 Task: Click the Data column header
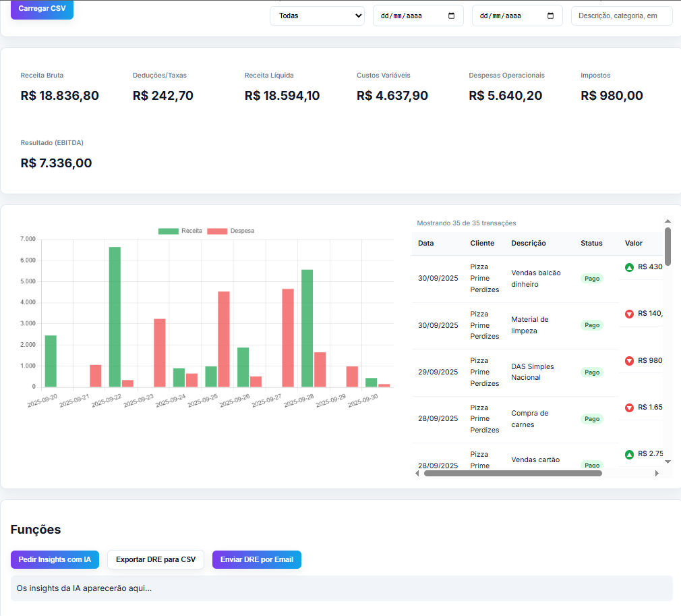(426, 243)
